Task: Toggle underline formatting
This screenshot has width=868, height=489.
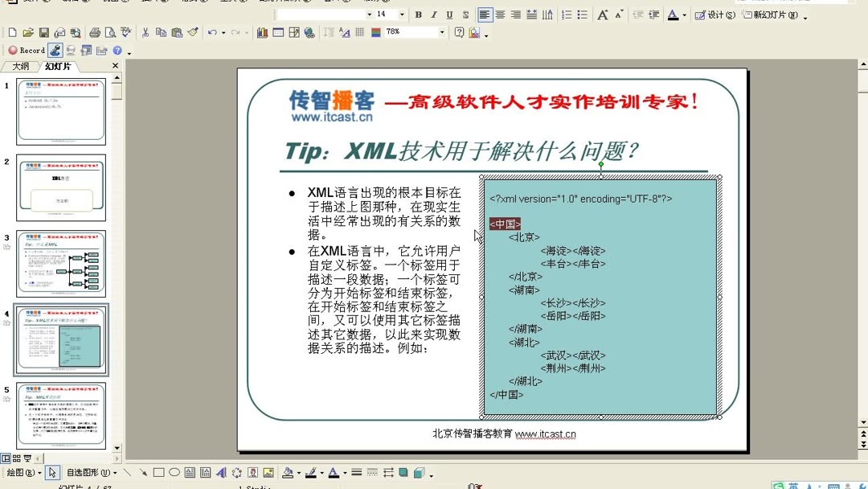Action: point(449,14)
